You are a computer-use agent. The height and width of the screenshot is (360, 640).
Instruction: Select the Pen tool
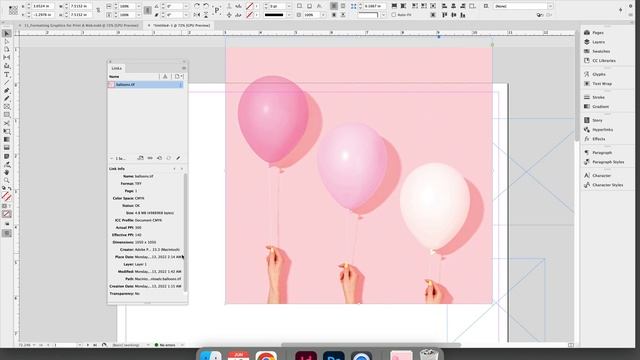pos(7,91)
